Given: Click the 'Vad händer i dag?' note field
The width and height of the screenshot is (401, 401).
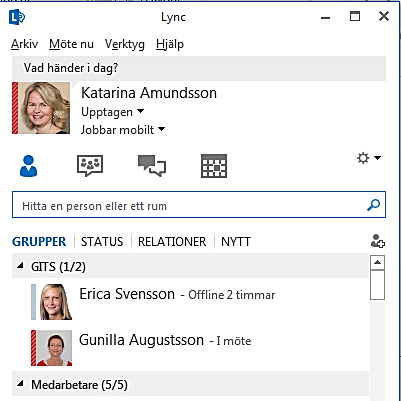Looking at the screenshot, I should 199,68.
